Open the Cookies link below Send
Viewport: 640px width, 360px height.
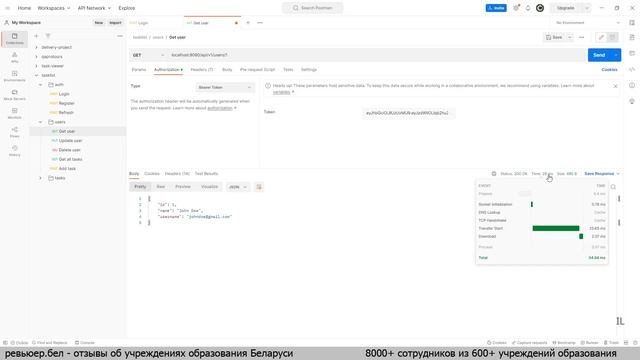coord(609,70)
